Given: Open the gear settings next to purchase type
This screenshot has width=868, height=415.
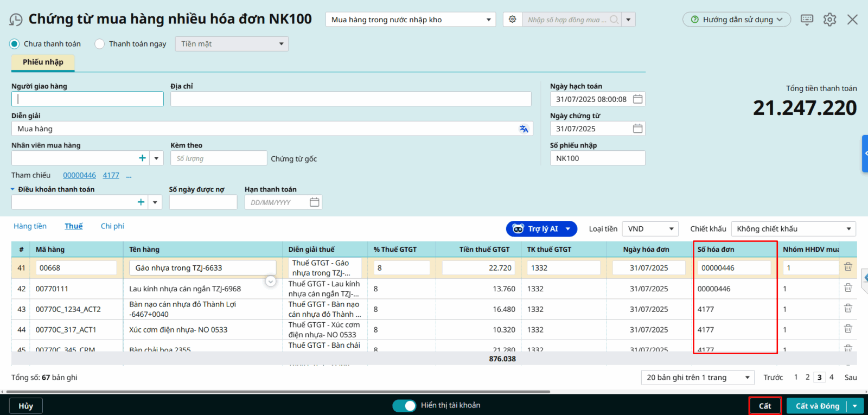Looking at the screenshot, I should coord(512,20).
